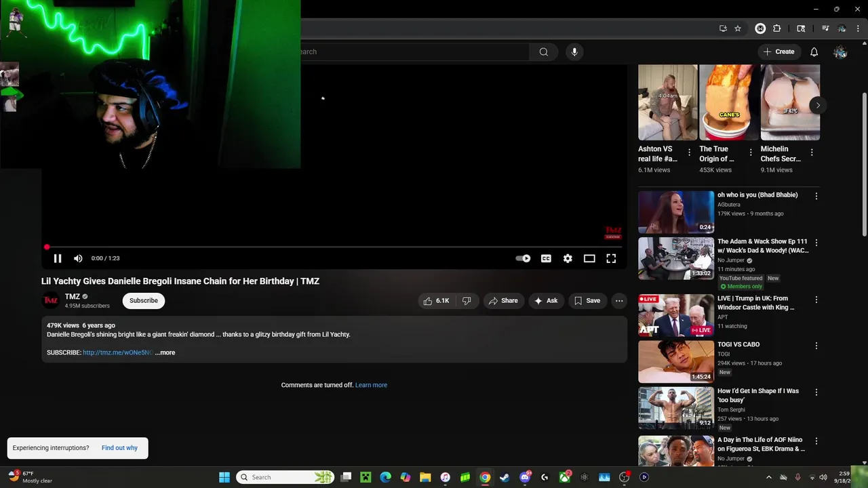The height and width of the screenshot is (488, 868).
Task: Open the Chrome extensions puzzle icon
Action: (x=777, y=28)
